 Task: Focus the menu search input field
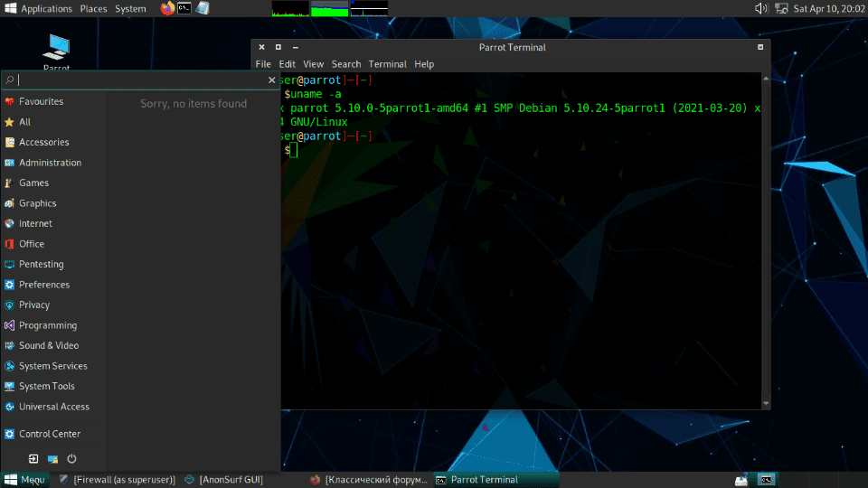click(x=141, y=80)
